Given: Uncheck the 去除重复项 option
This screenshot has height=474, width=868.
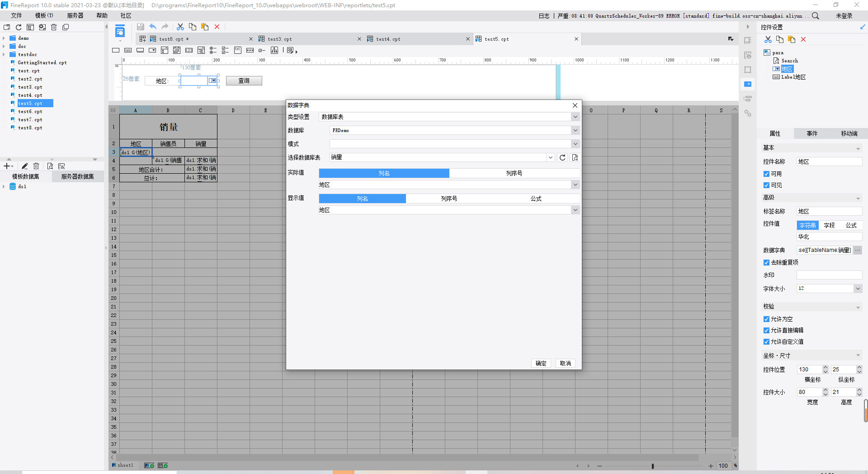Looking at the screenshot, I should tap(766, 262).
